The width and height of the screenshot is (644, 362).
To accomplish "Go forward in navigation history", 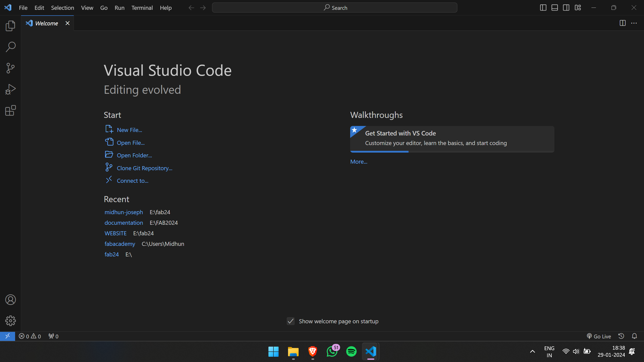I will pyautogui.click(x=203, y=8).
